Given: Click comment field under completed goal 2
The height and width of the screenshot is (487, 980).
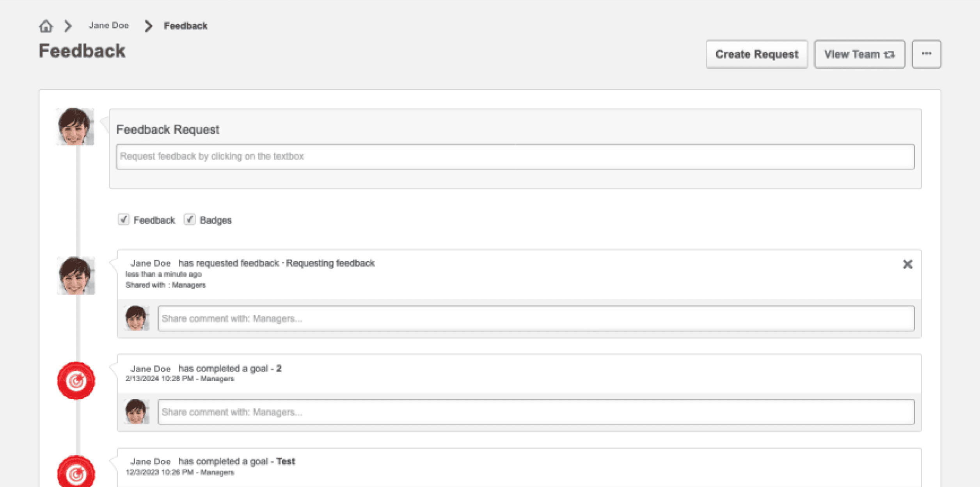Looking at the screenshot, I should (x=536, y=412).
